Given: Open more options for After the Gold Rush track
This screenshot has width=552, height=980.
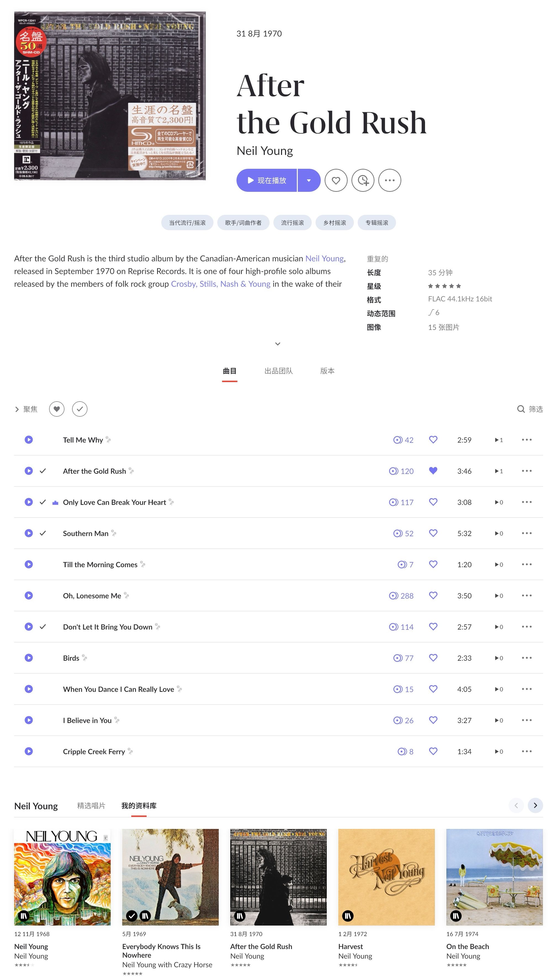Looking at the screenshot, I should (x=527, y=471).
